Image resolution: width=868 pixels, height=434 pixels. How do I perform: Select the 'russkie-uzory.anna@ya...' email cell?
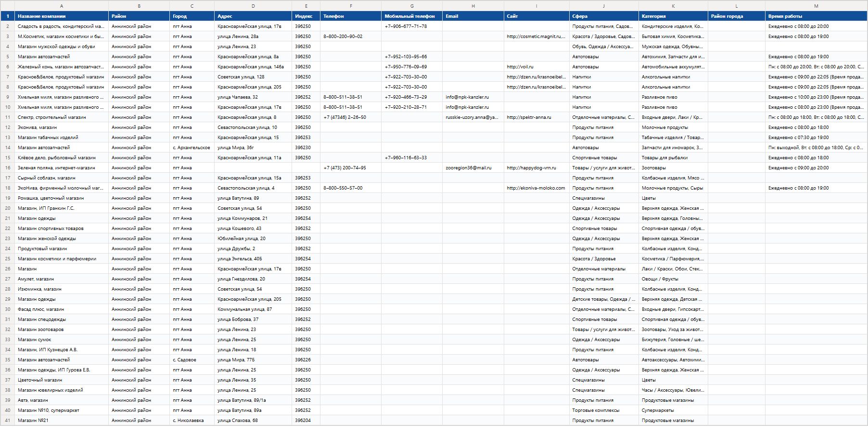pyautogui.click(x=473, y=117)
